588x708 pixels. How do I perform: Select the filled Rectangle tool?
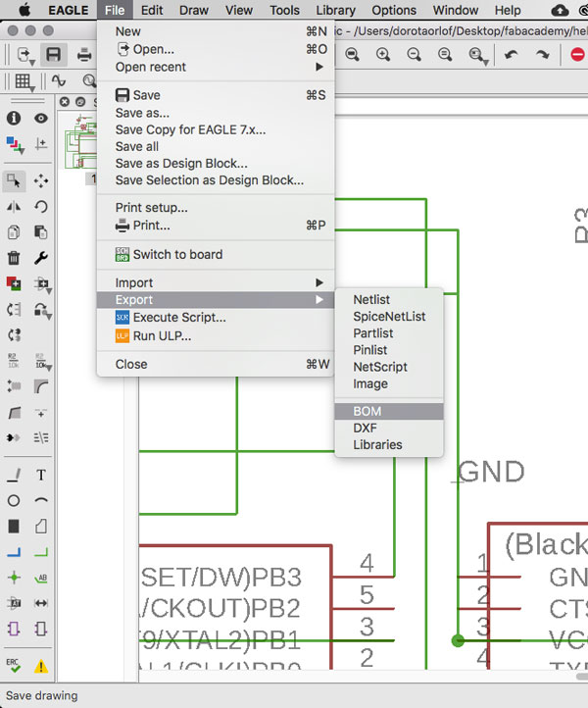click(14, 526)
